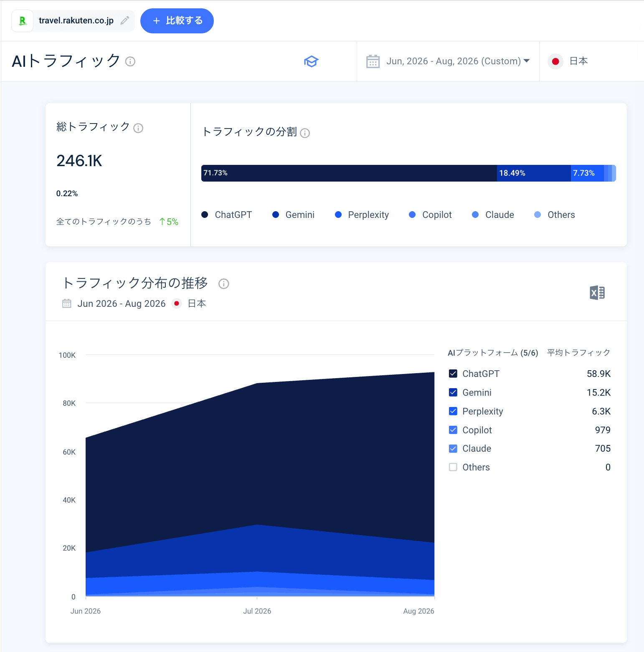Expand the Jun–Aug 2026 date range dropdown

tap(458, 61)
